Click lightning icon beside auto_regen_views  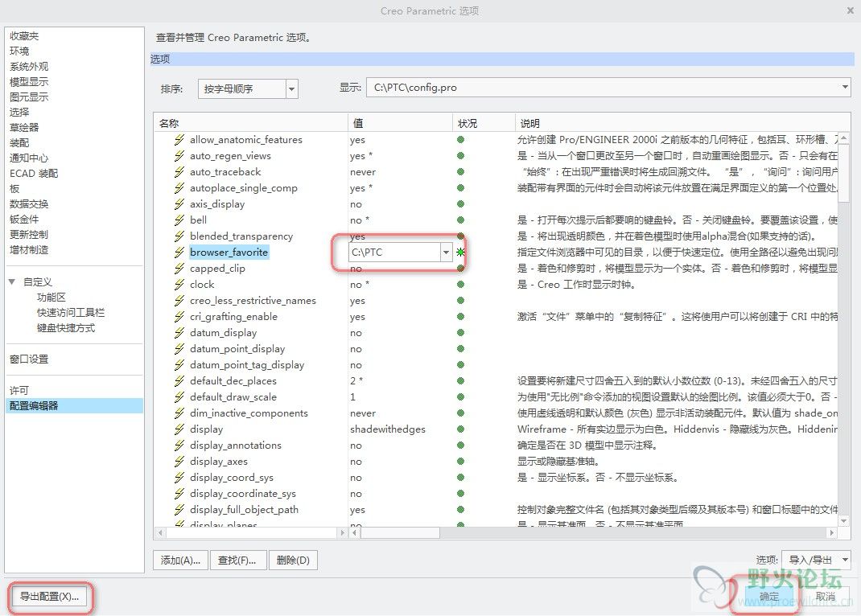pos(179,156)
